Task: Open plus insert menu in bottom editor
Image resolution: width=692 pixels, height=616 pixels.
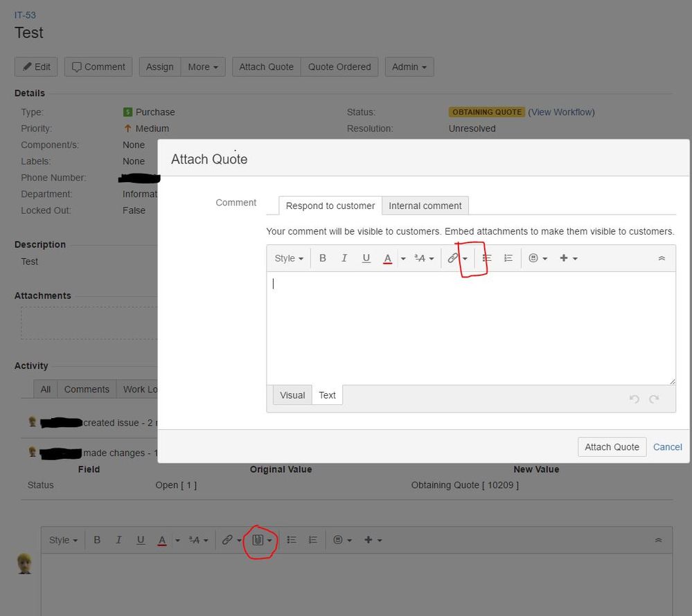Action: coord(373,540)
